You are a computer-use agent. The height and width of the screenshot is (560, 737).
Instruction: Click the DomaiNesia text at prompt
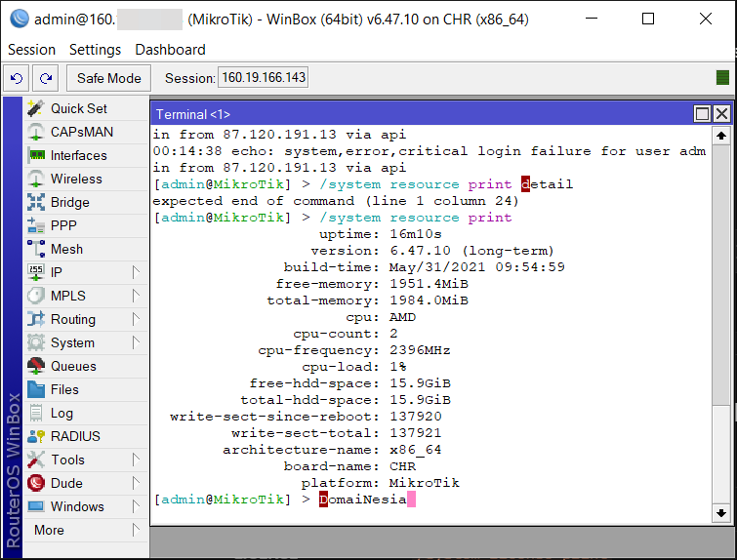click(x=363, y=500)
